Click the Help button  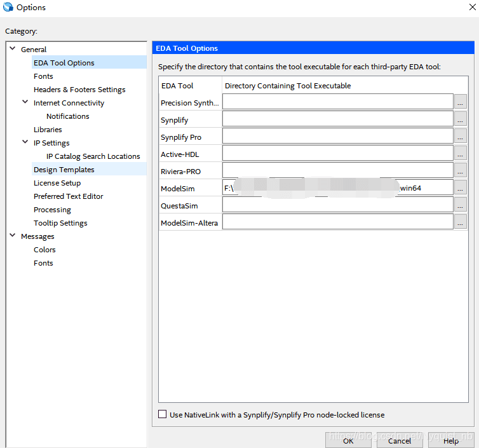(x=451, y=440)
